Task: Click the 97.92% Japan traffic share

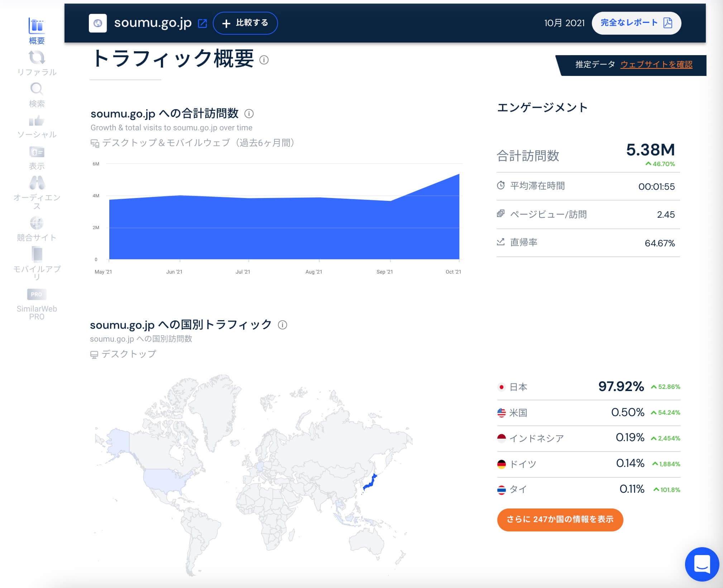Action: [621, 386]
